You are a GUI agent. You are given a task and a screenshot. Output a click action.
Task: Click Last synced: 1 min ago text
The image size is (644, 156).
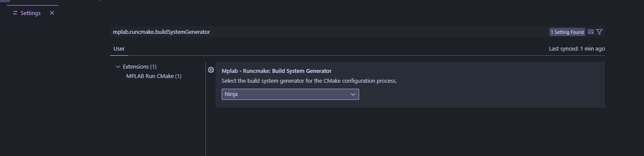577,49
